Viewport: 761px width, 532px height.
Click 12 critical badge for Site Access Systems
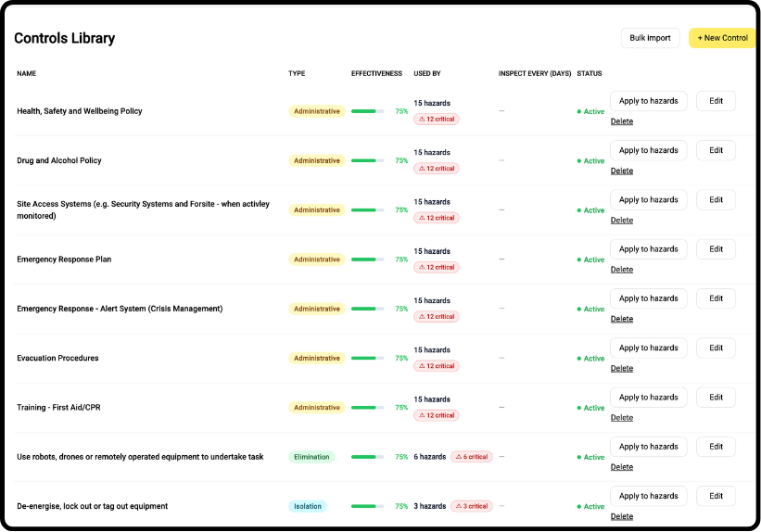(437, 218)
